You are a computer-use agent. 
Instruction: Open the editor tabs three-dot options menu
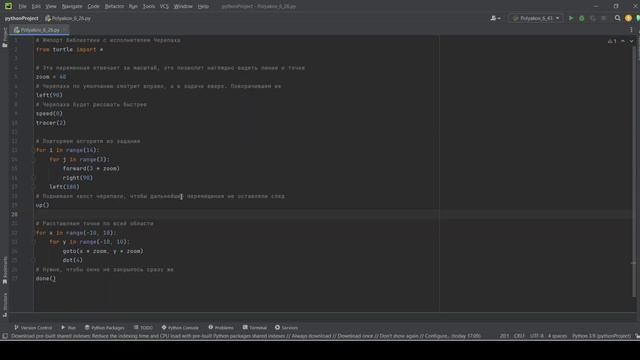point(631,30)
